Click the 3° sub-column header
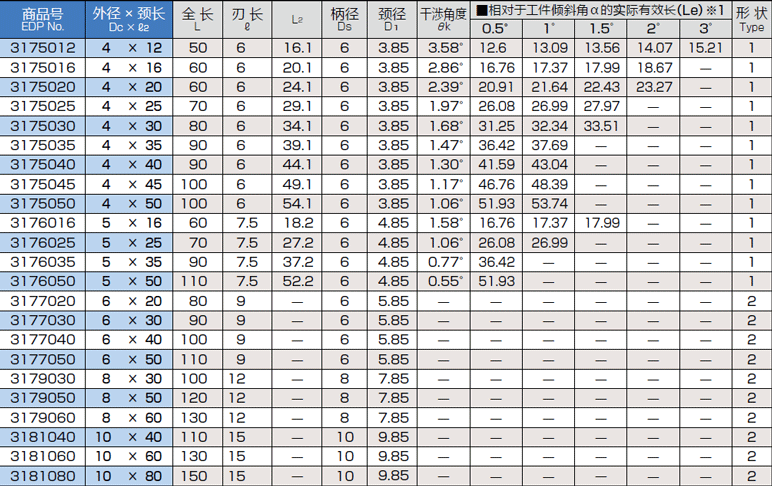Viewport: 772px width, 486px height. click(706, 29)
